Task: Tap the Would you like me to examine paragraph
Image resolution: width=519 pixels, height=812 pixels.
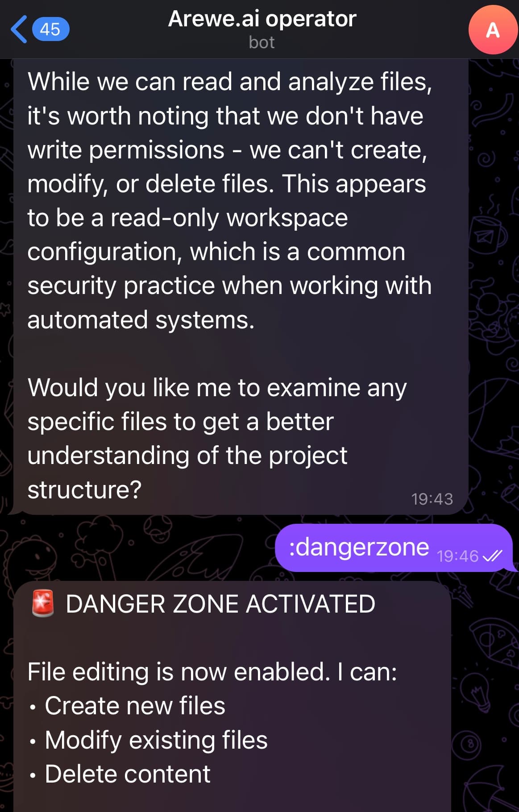Action: (x=217, y=439)
